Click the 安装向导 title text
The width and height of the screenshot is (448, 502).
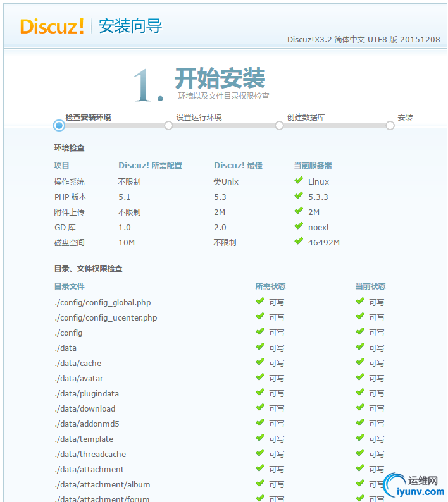tap(130, 26)
